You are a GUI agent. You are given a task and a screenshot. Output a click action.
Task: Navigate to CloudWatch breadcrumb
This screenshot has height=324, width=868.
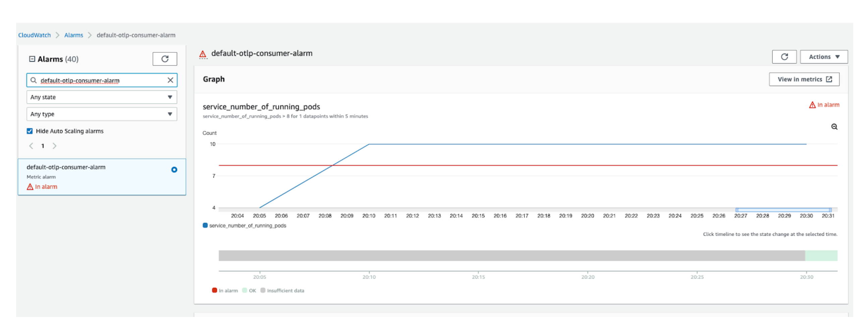pos(34,35)
